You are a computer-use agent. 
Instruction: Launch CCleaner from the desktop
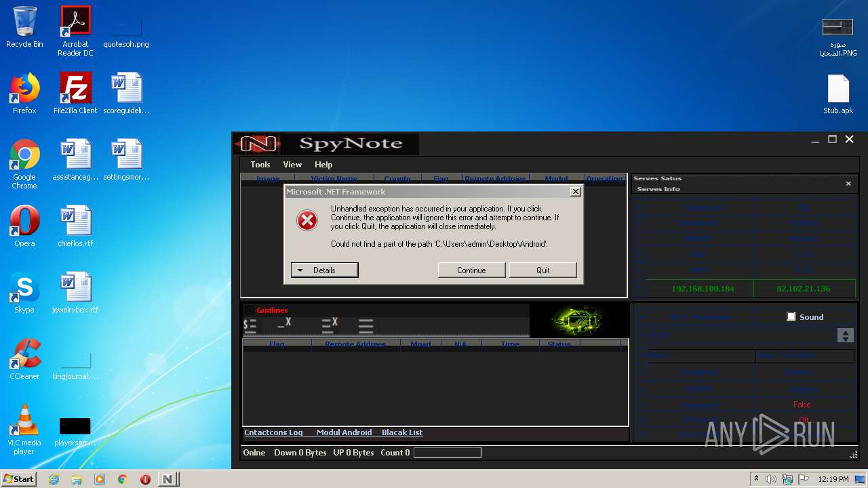click(x=24, y=359)
